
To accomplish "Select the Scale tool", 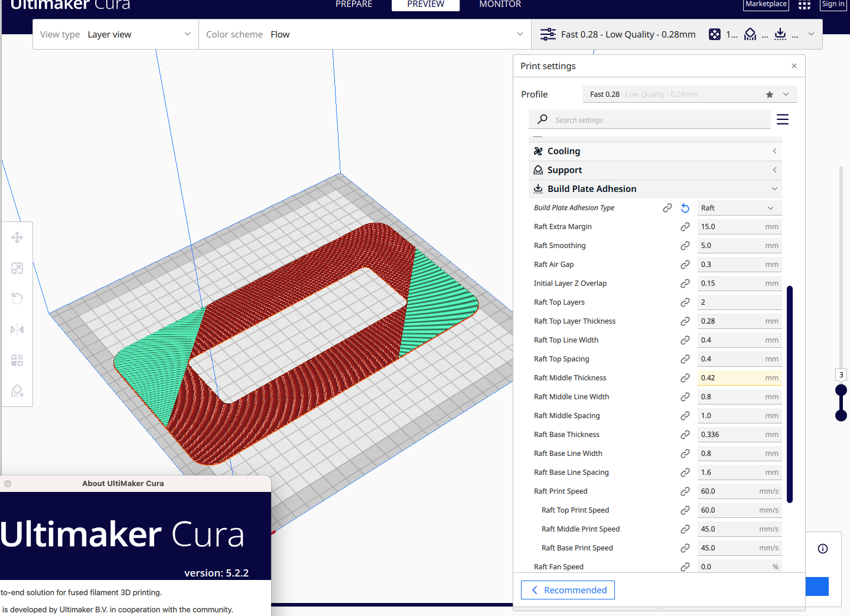I will click(17, 268).
